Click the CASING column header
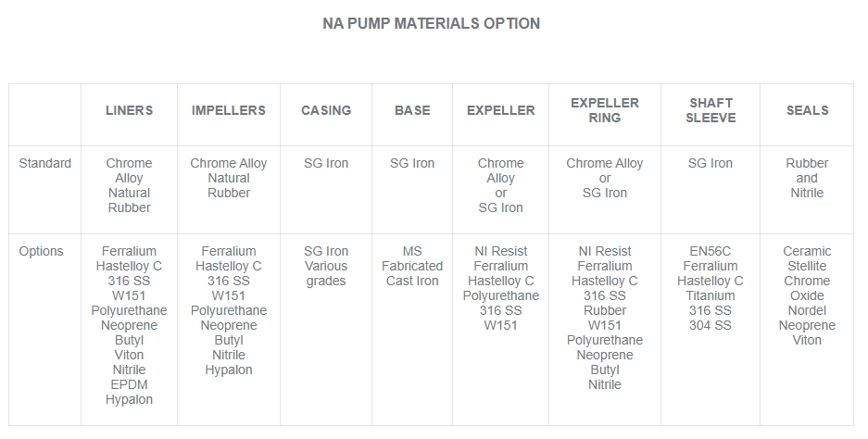 (x=326, y=110)
